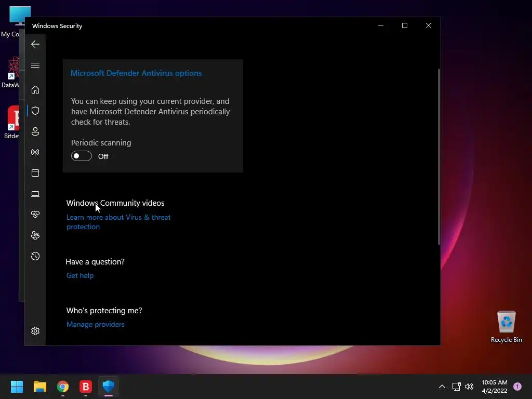532x399 pixels.
Task: Click the 'Periodic scanning' label
Action: pyautogui.click(x=101, y=143)
